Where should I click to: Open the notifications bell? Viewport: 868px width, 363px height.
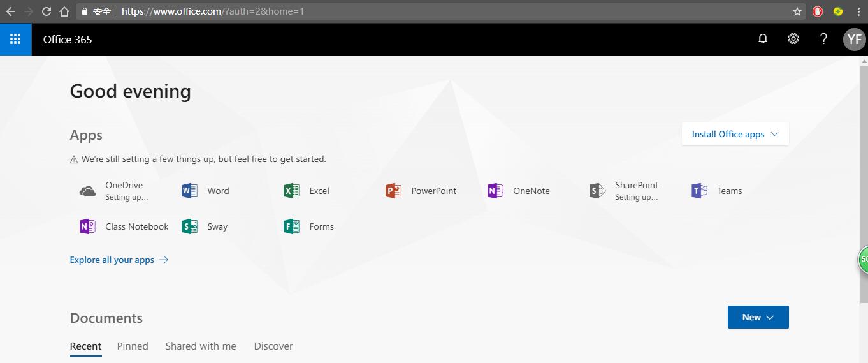pos(762,39)
